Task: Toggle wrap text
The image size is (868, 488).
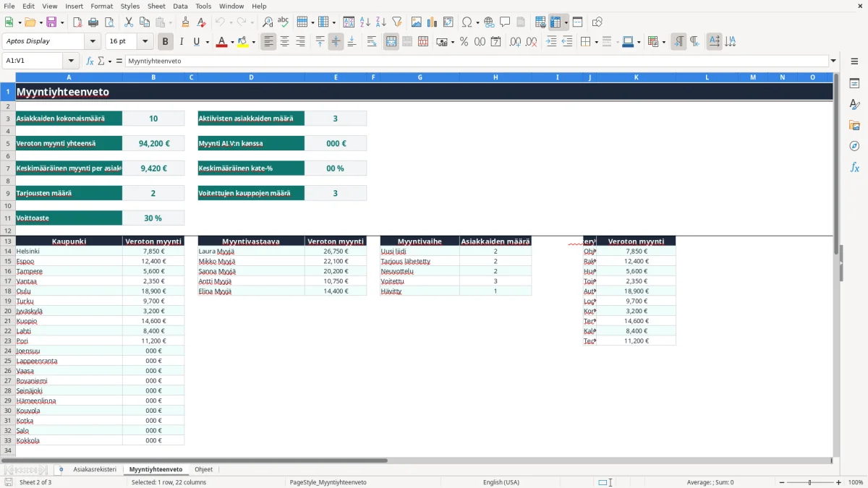Action: click(372, 42)
